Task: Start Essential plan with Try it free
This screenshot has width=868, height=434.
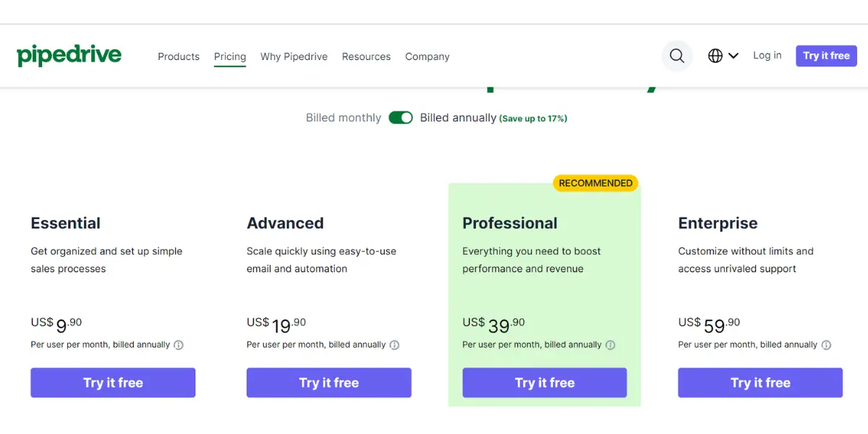Action: 113,383
